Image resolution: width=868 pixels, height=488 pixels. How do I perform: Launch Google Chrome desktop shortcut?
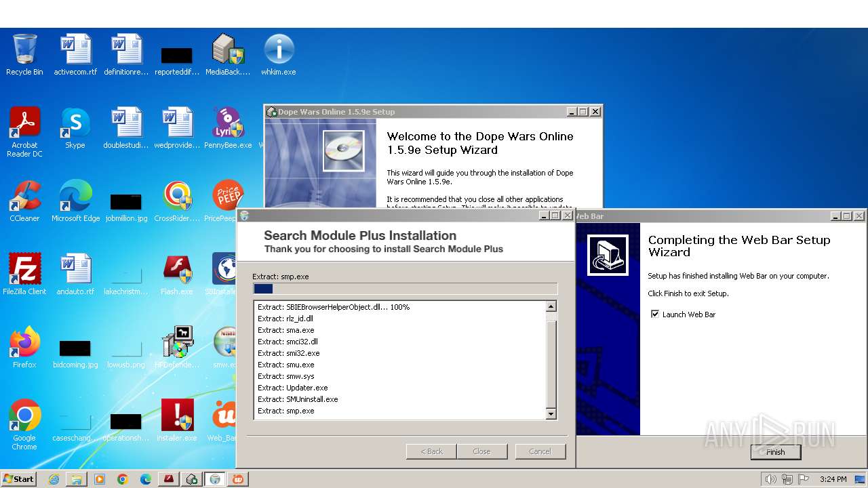24,425
